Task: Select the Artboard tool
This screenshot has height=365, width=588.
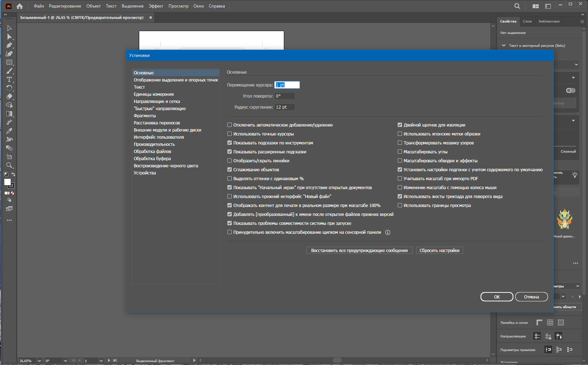Action: click(9, 157)
